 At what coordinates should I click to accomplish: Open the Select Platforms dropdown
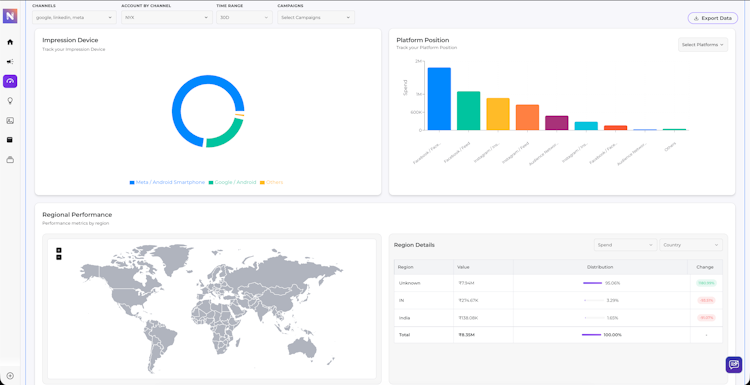coord(703,44)
